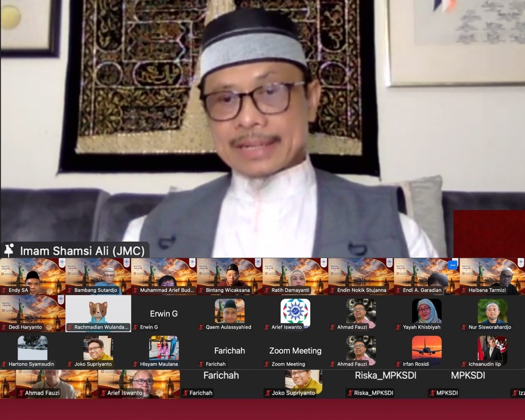Screen dimensions: 525x420
Task: Click muted mic icon beside Muhammad Arief Bud...
Action: pyautogui.click(x=135, y=290)
